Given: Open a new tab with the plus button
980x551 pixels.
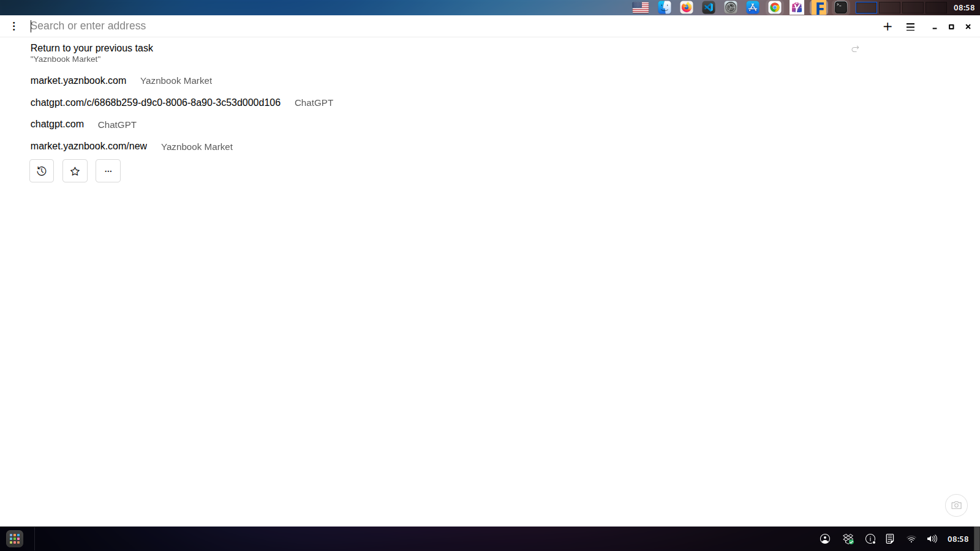Looking at the screenshot, I should [x=887, y=26].
